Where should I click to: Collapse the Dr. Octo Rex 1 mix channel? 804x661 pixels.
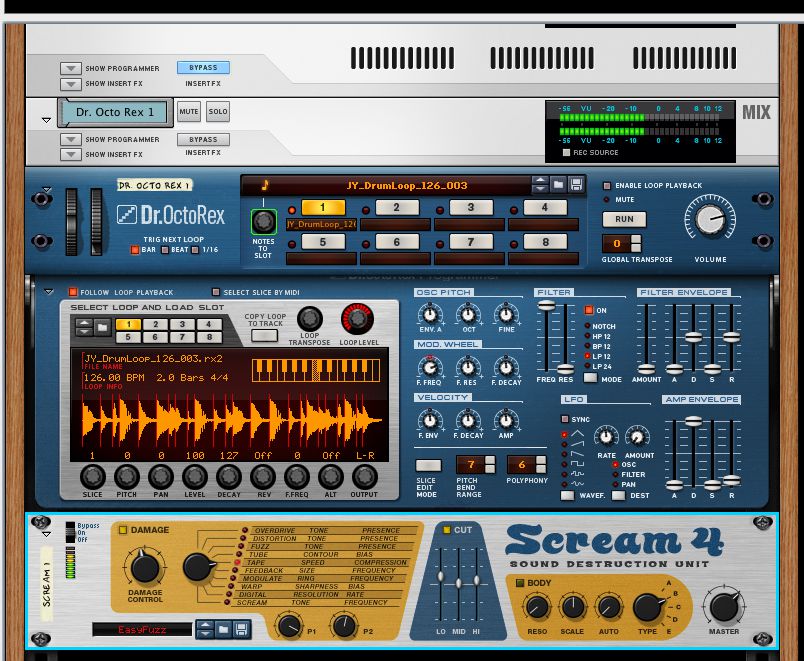point(46,120)
